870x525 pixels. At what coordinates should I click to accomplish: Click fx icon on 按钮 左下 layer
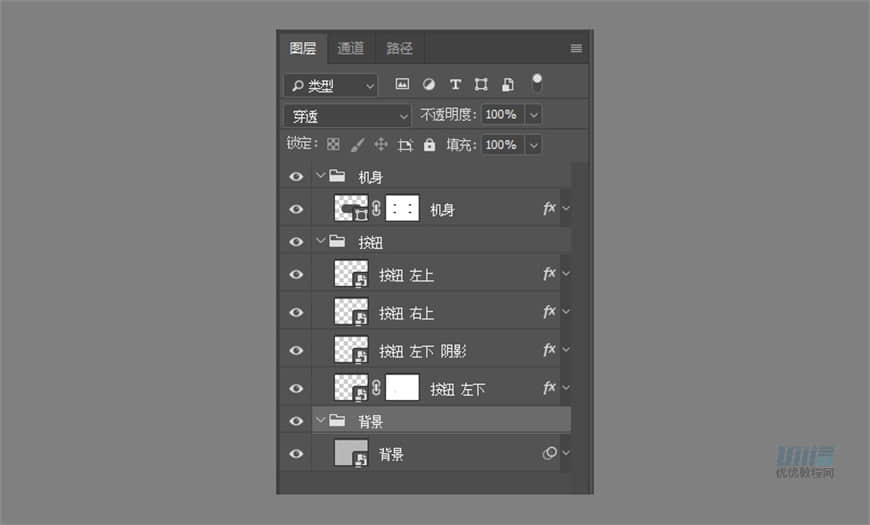pyautogui.click(x=549, y=387)
